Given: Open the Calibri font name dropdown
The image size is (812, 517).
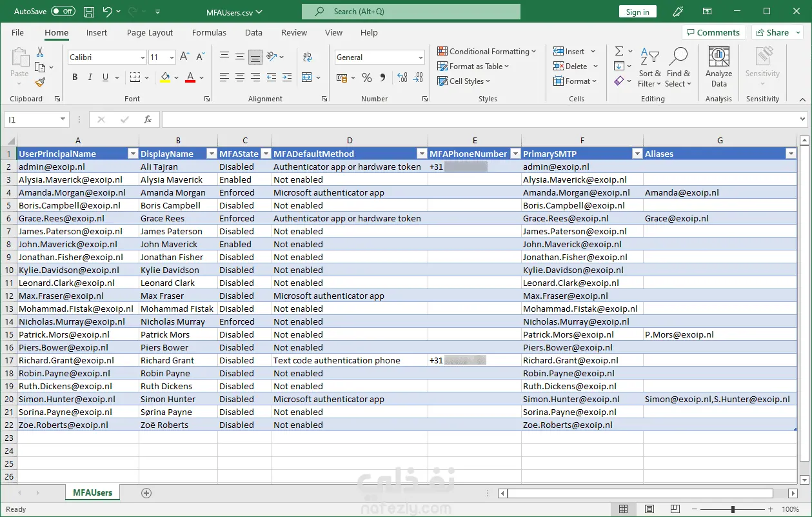Looking at the screenshot, I should (x=143, y=57).
